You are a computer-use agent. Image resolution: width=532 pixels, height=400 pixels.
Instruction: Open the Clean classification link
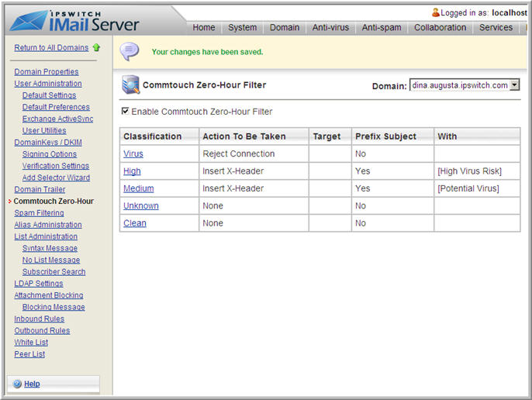coord(135,223)
